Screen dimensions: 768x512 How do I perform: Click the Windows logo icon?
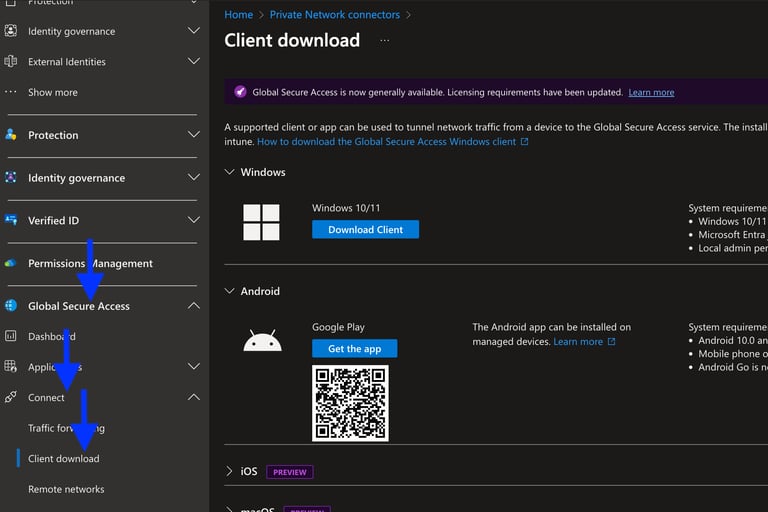pyautogui.click(x=261, y=222)
